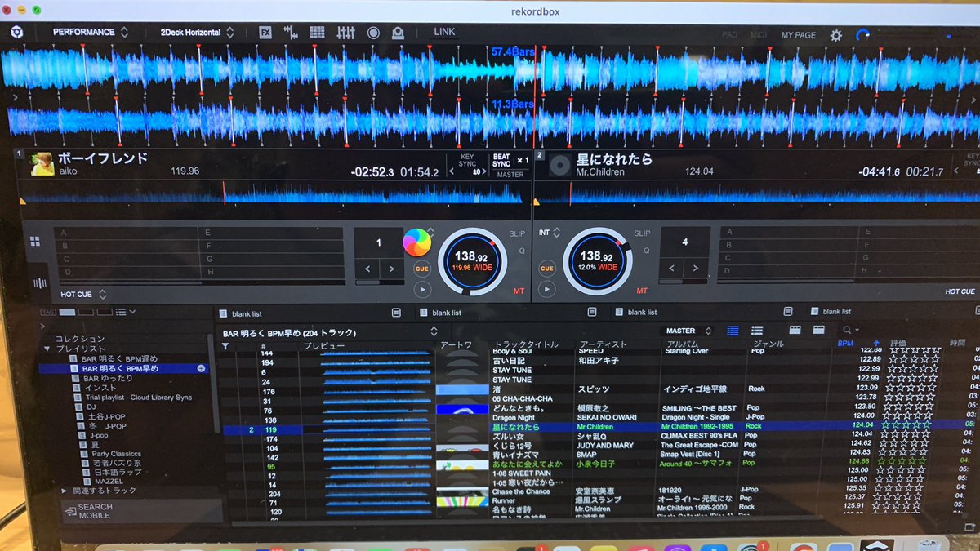Select the third blank list tab
This screenshot has height=551, width=980.
(x=641, y=313)
